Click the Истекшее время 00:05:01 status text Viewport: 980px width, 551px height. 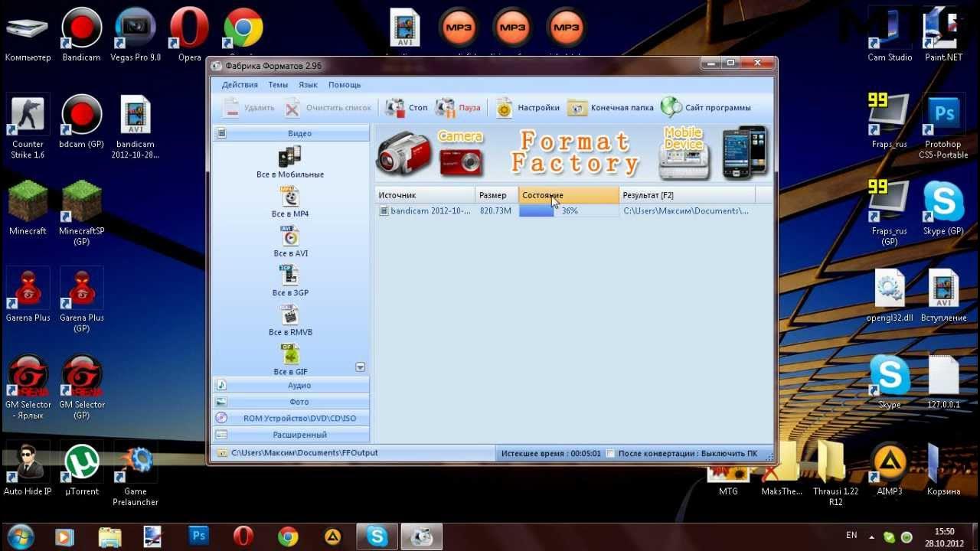point(550,454)
